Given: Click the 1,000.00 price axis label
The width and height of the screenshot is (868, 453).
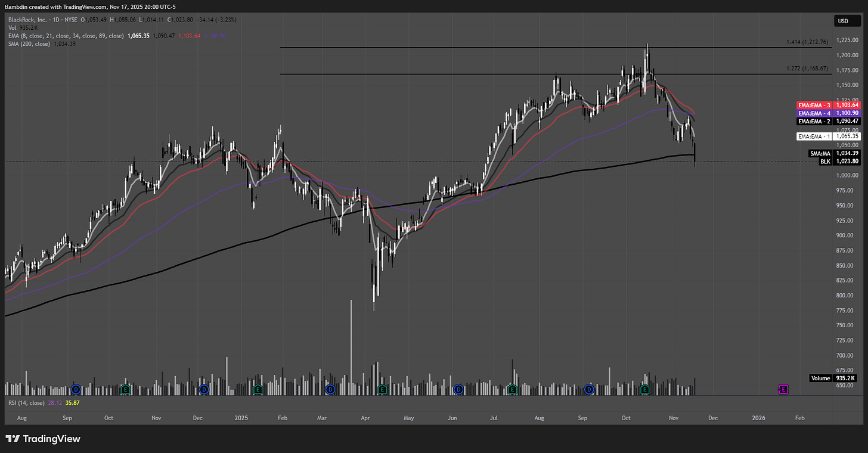Looking at the screenshot, I should (847, 175).
